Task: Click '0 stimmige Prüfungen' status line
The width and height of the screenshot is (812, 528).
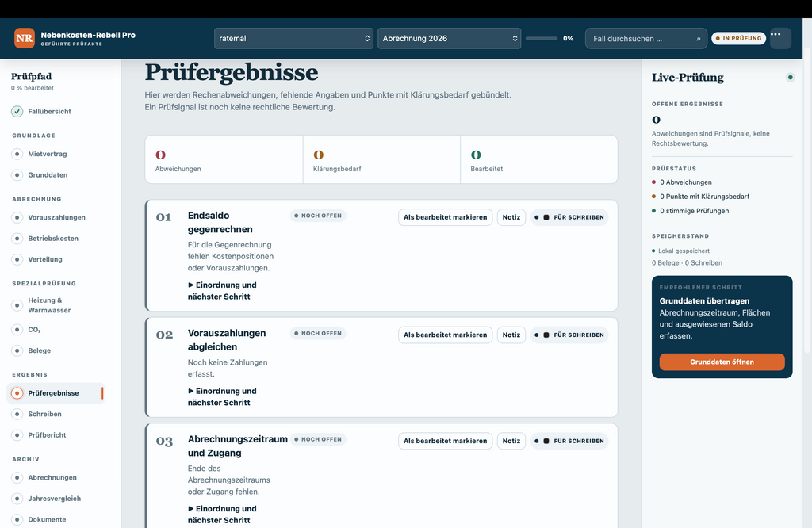Action: click(691, 211)
